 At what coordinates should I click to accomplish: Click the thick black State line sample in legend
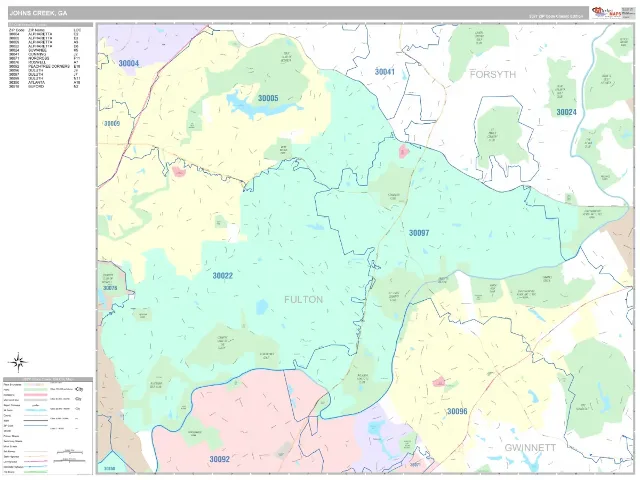(x=36, y=420)
